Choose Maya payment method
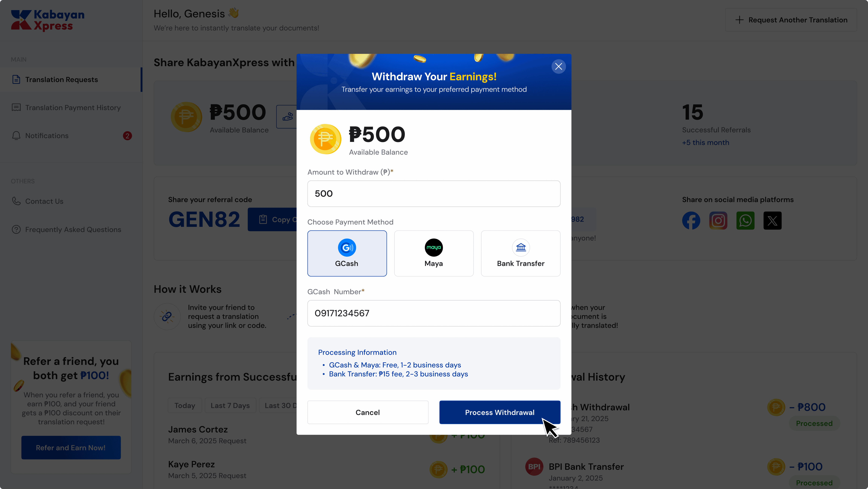 434,253
